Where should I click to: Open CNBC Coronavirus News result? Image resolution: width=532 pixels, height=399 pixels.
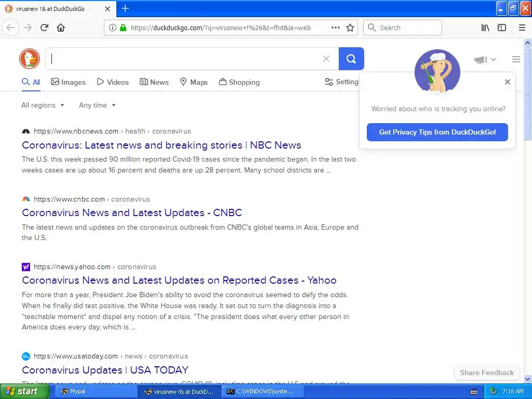tap(132, 212)
